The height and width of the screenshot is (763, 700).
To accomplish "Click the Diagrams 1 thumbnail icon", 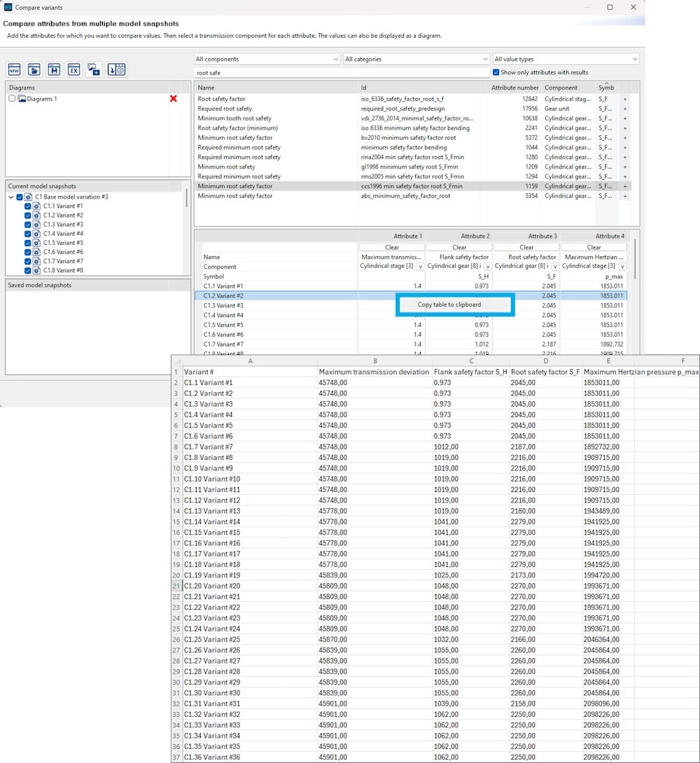I will click(x=22, y=99).
